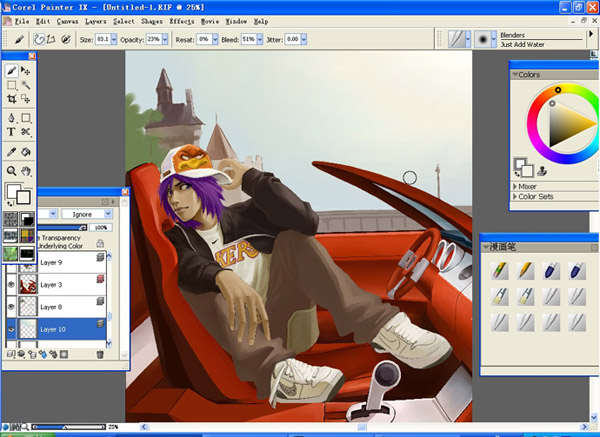Select the Crop tool in the toolbox
Screen dimensions: 600x437
click(12, 100)
